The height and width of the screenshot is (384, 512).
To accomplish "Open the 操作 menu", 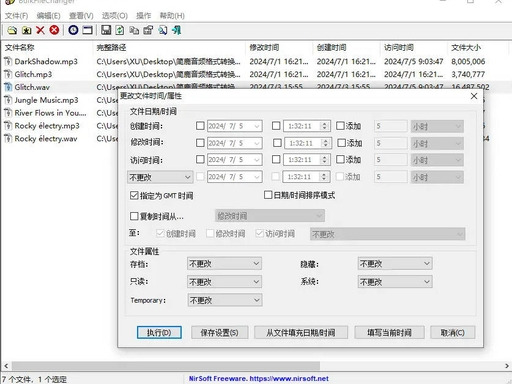I will [x=144, y=16].
